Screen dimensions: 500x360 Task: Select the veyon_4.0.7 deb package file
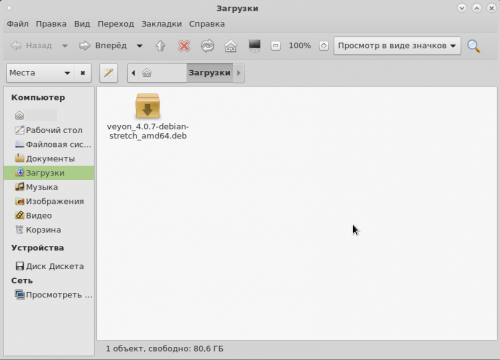148,117
